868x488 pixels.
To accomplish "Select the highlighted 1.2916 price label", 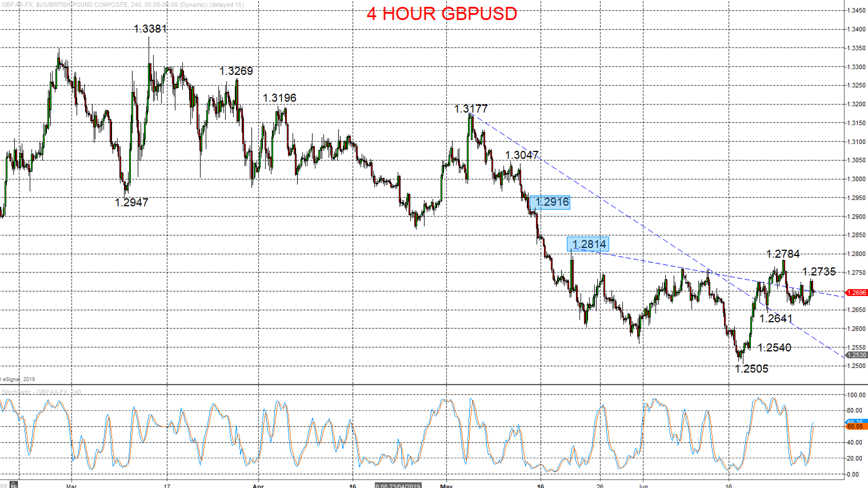I will click(x=550, y=202).
